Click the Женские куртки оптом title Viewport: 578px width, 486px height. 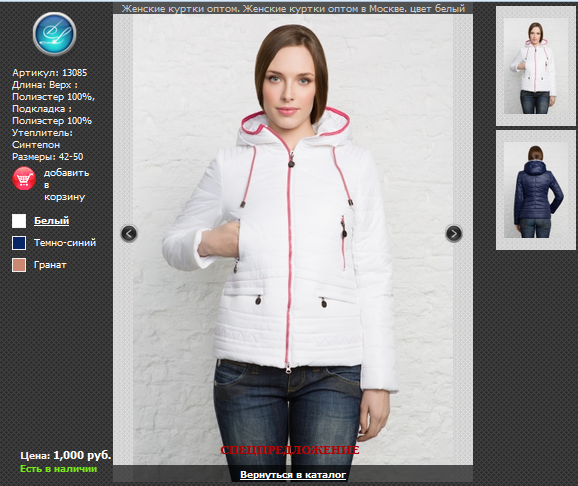pos(293,8)
